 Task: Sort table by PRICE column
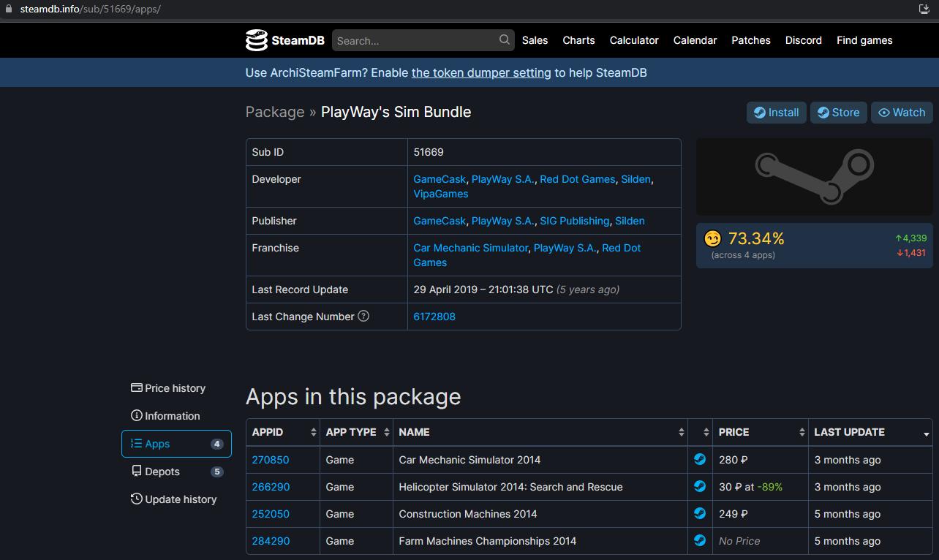[759, 432]
